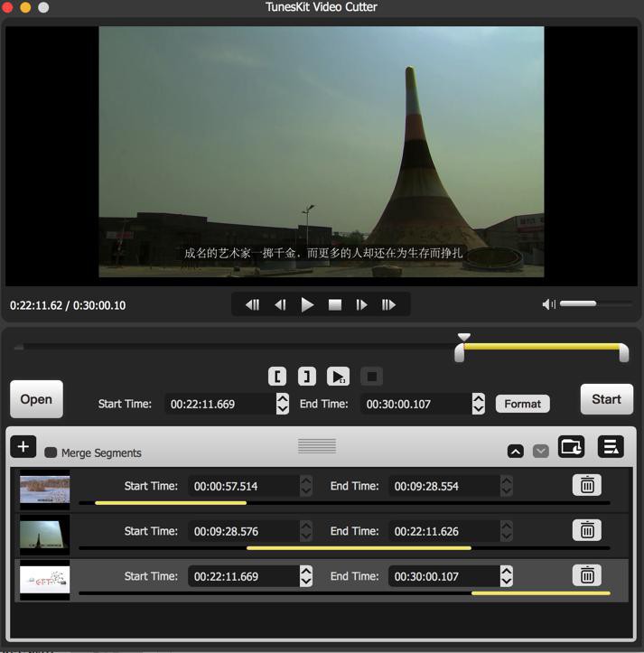Click the Open button
Viewport: 644px width, 653px height.
(37, 399)
